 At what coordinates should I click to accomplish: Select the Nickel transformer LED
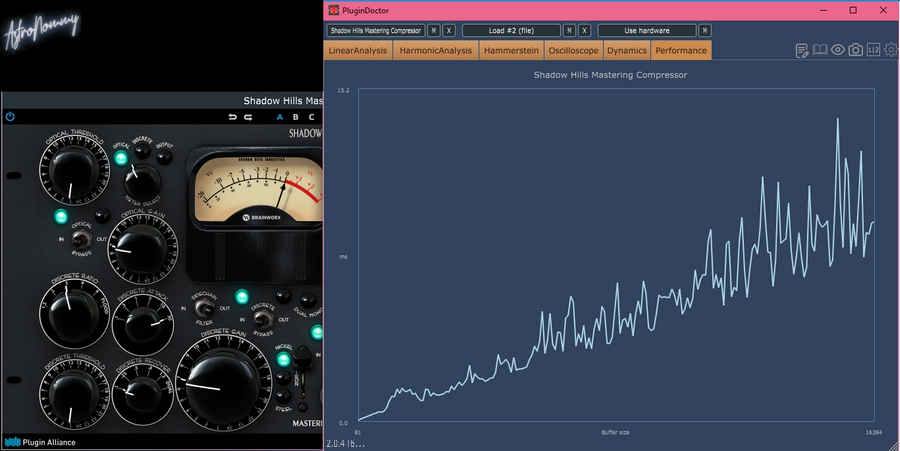tap(284, 360)
